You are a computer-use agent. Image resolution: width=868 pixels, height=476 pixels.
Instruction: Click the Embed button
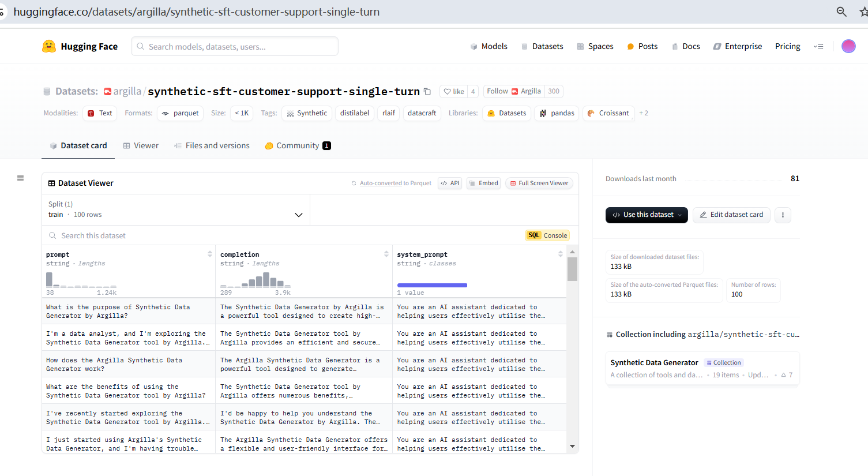pos(483,183)
